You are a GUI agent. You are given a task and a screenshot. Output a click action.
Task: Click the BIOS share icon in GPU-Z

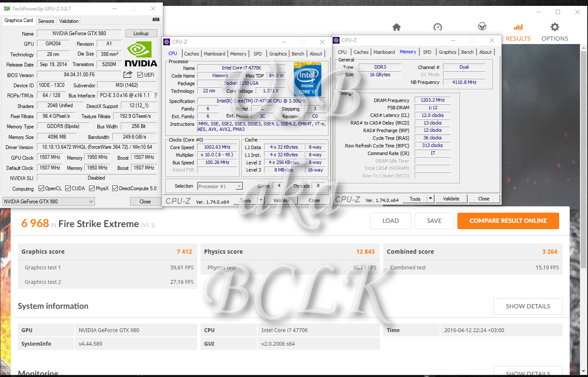click(128, 75)
